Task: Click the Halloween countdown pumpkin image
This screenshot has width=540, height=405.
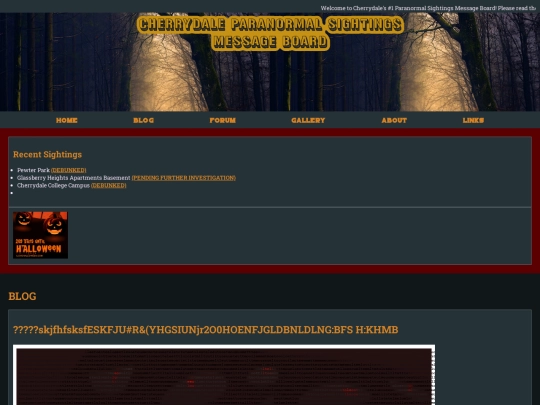Action: pos(40,235)
